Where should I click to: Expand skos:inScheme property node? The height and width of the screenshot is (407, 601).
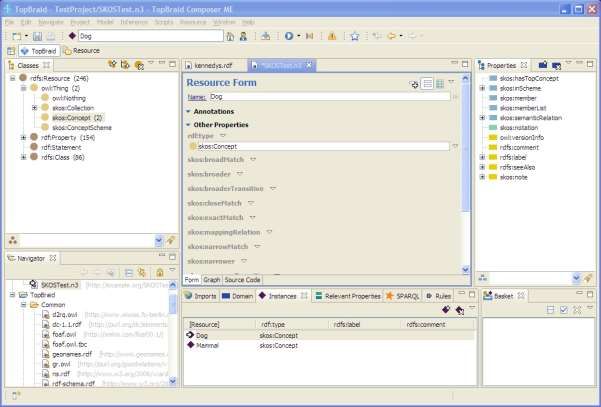pyautogui.click(x=482, y=88)
